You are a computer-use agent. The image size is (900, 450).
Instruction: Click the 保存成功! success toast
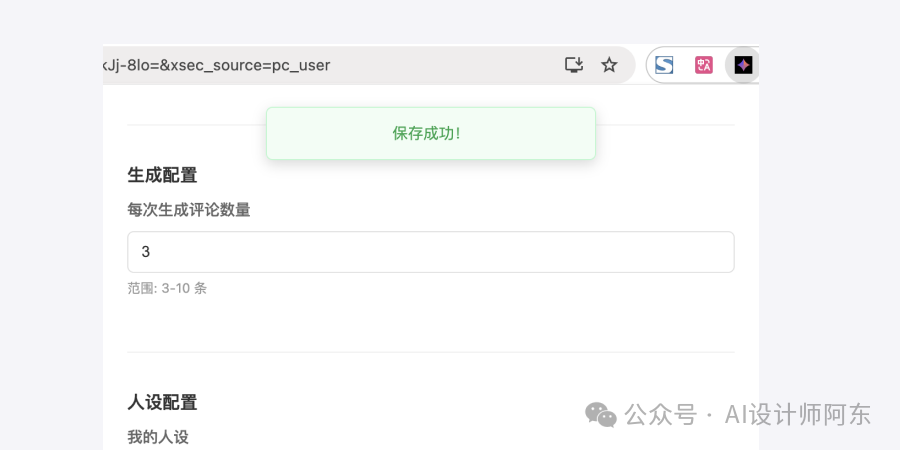[x=430, y=133]
